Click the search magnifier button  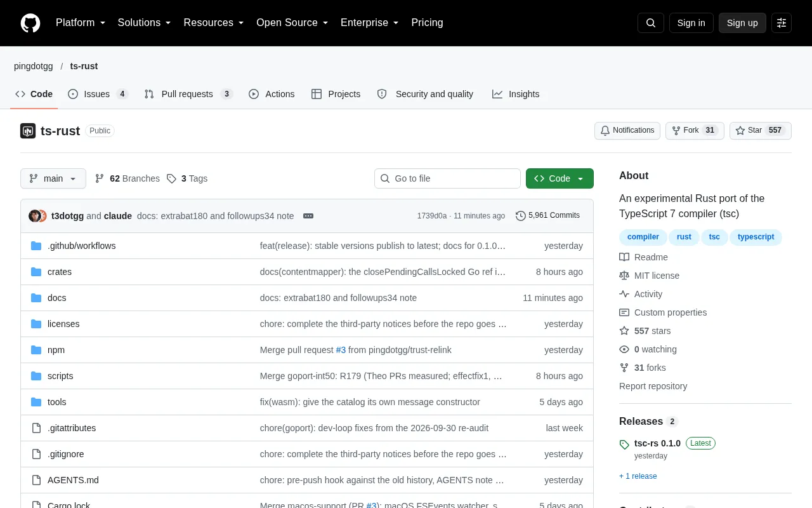pos(651,23)
